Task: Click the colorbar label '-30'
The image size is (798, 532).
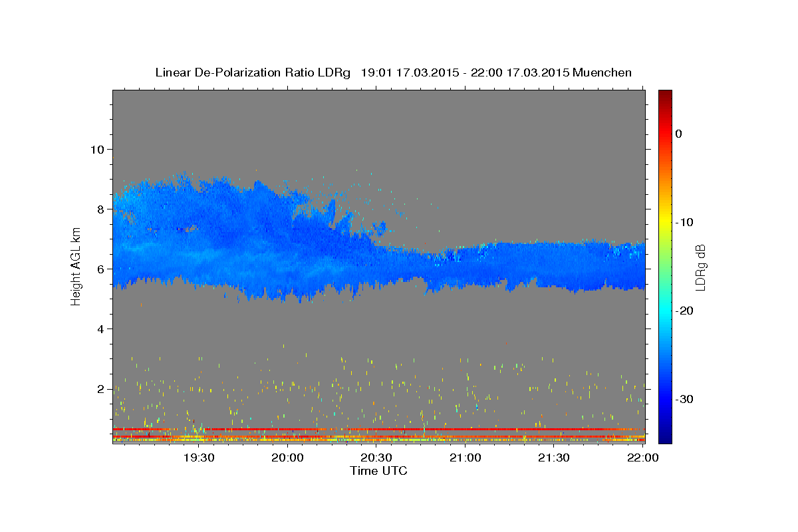Action: 685,399
